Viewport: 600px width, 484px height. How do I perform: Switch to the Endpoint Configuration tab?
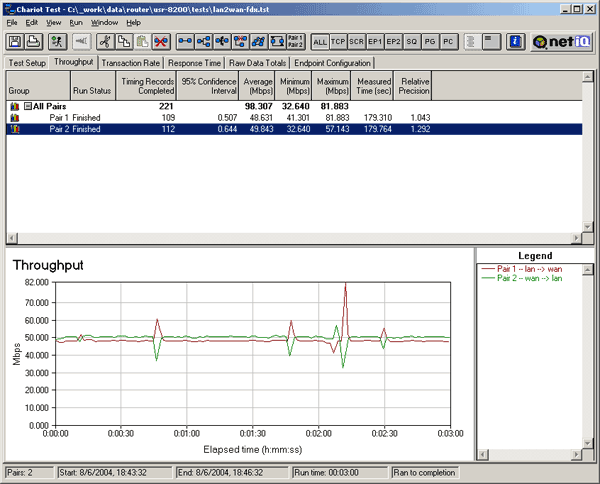[332, 63]
